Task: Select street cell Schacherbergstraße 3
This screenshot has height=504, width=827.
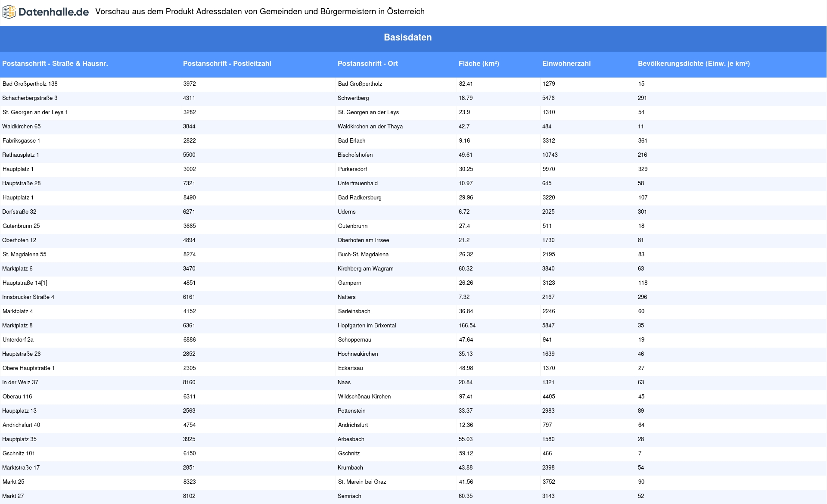Action: (x=30, y=98)
